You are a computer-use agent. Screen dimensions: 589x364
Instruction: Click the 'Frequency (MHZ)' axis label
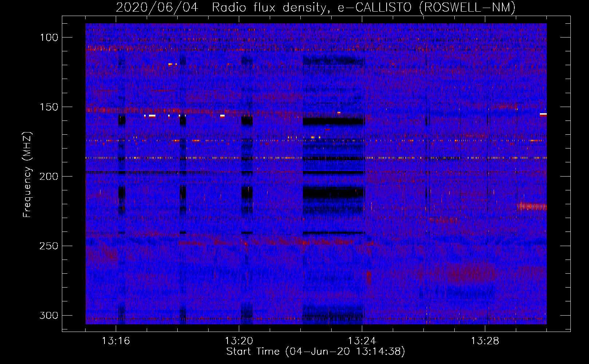27,174
